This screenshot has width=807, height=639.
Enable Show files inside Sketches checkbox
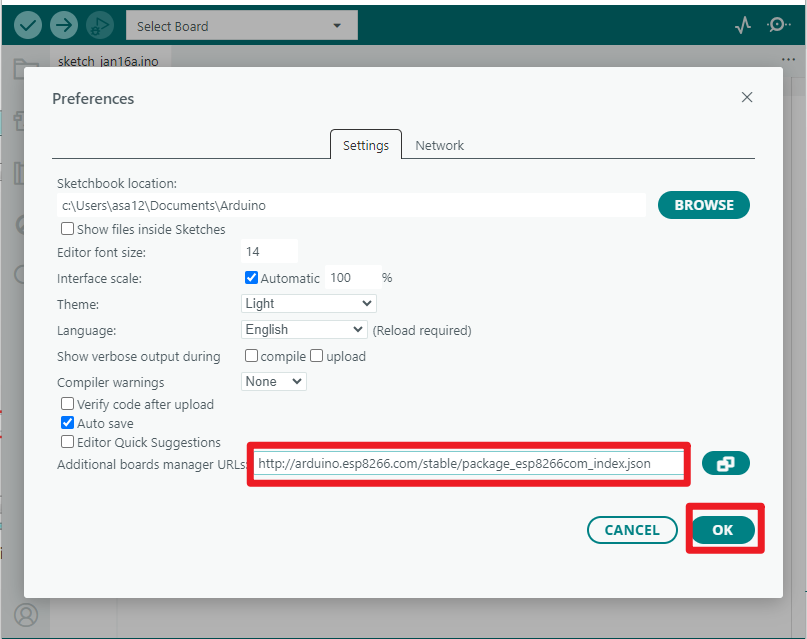point(67,228)
